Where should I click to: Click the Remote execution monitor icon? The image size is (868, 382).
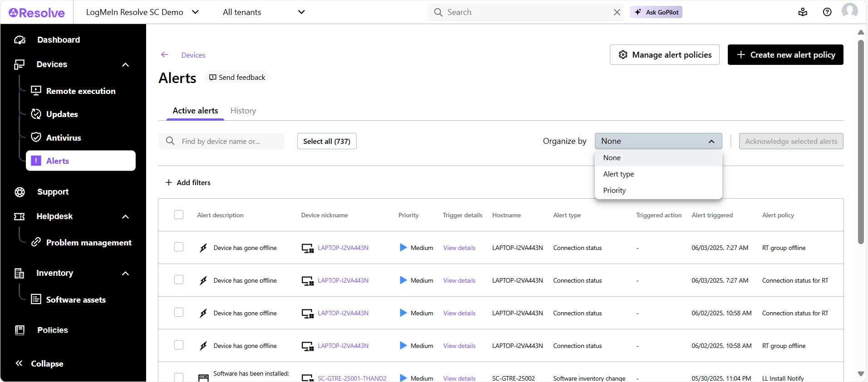point(36,91)
